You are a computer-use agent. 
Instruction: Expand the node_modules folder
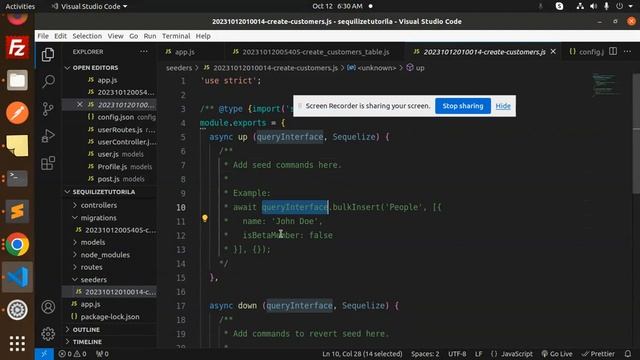click(x=105, y=255)
